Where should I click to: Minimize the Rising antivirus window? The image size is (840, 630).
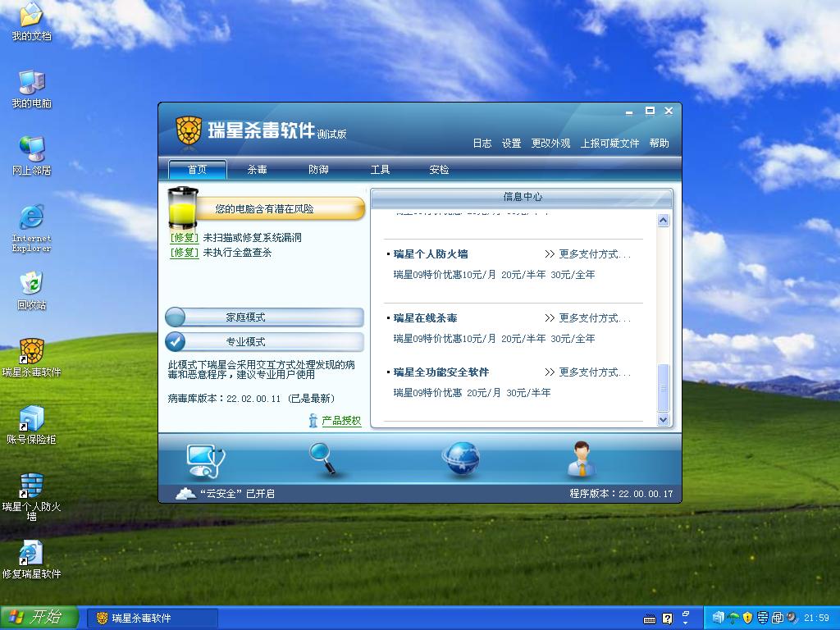pyautogui.click(x=629, y=112)
